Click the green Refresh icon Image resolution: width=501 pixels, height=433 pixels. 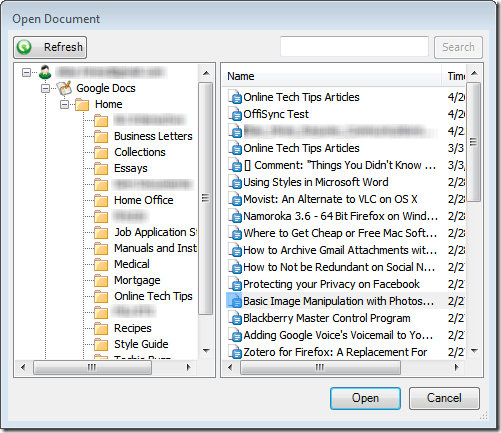[x=24, y=47]
